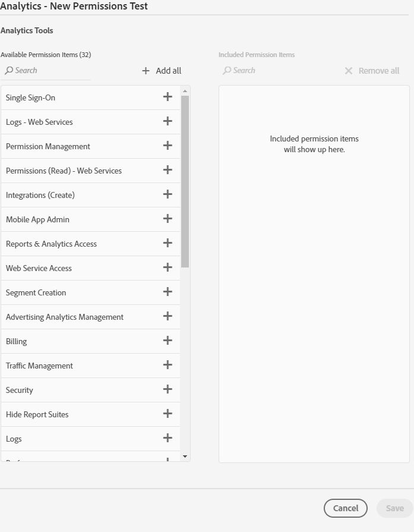Click the magnifier icon in included search

tap(227, 70)
